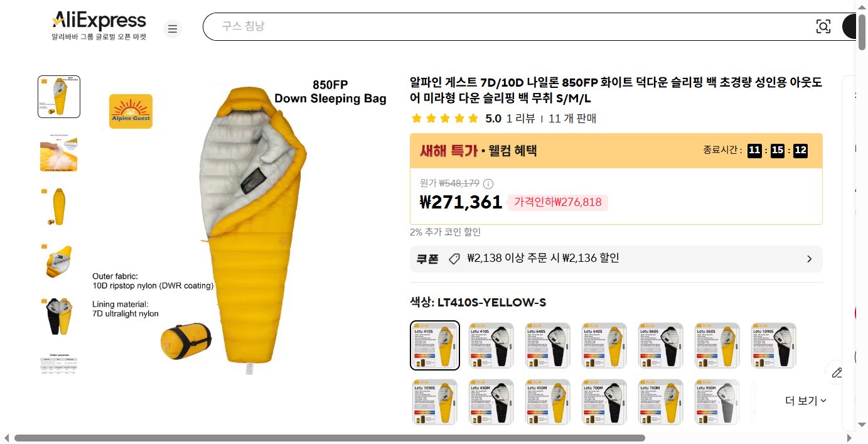The height and width of the screenshot is (444, 868).
Task: Click the image search camera icon
Action: [823, 26]
